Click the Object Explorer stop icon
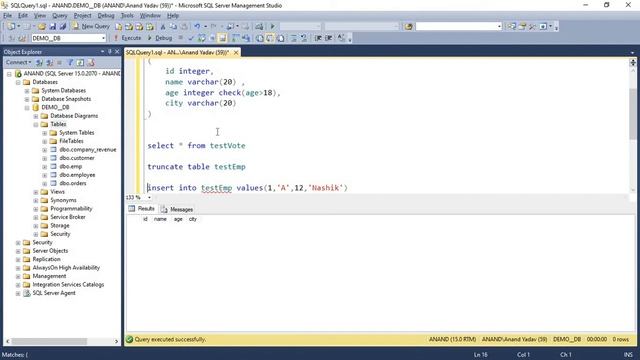Viewport: 640px width, 360px height. pos(59,62)
